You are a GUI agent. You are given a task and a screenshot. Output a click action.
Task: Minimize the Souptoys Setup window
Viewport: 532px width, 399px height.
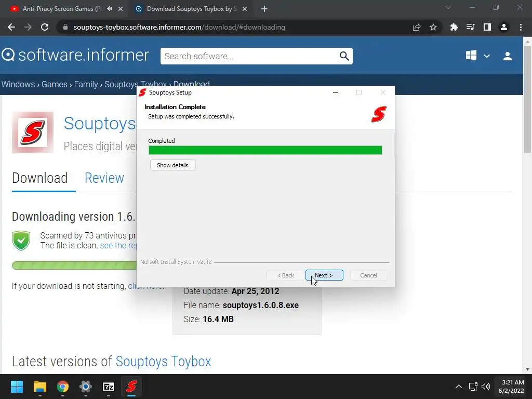(x=336, y=92)
